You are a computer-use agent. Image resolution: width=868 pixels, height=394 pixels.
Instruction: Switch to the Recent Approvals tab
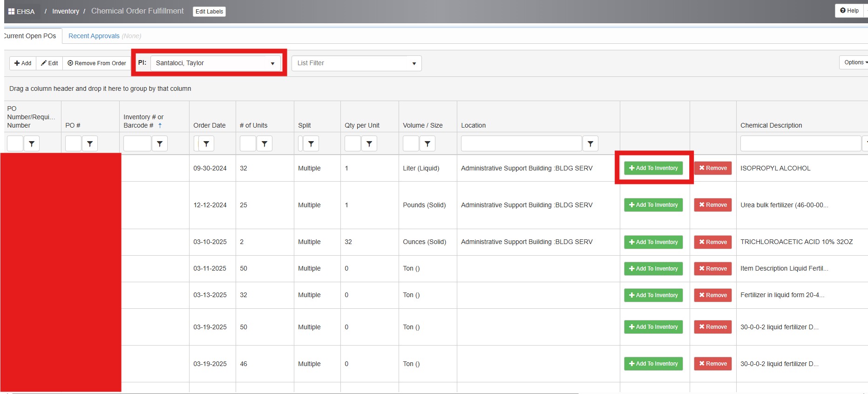click(94, 36)
